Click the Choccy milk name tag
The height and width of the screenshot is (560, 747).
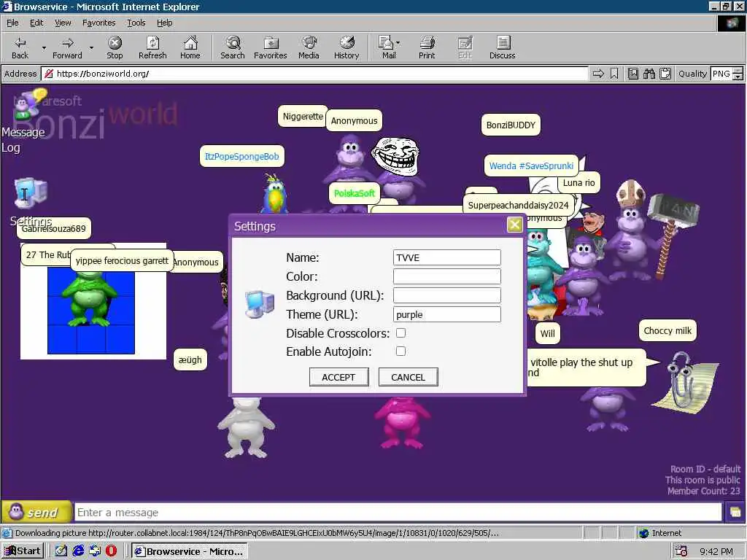click(667, 330)
